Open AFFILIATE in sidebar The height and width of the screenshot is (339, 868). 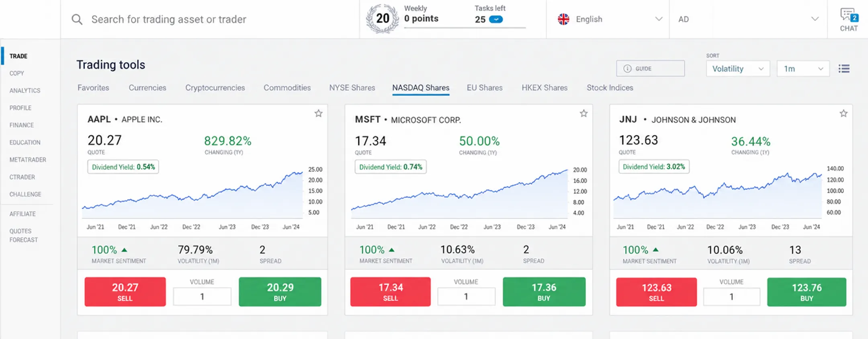tap(23, 214)
